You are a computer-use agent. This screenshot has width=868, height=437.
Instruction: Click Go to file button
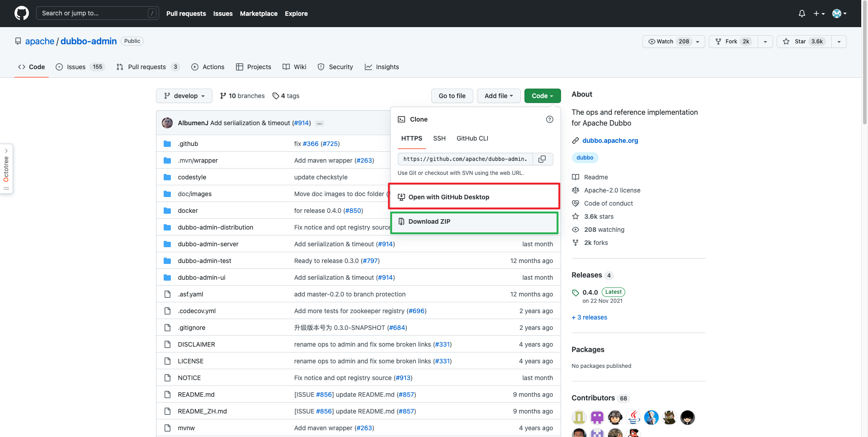[x=452, y=96]
